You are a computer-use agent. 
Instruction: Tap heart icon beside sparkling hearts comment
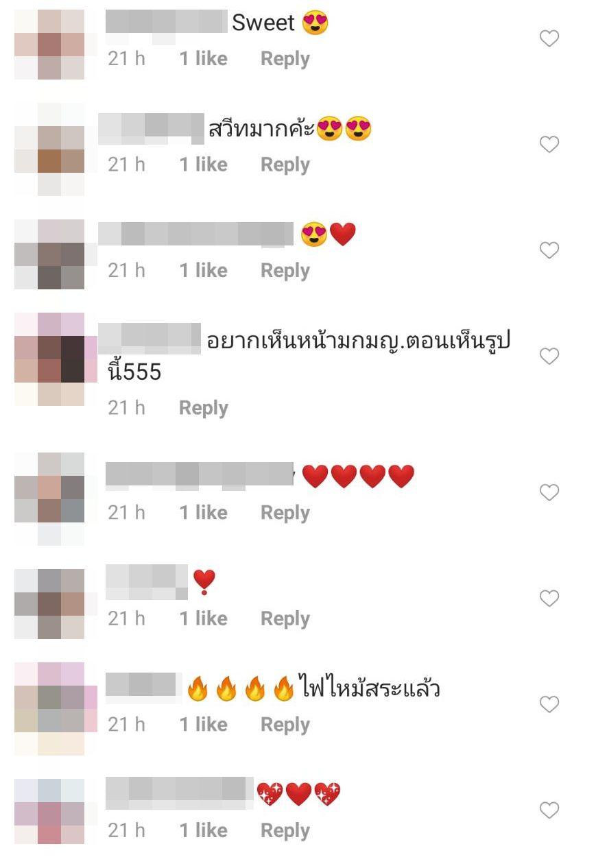pos(549,810)
